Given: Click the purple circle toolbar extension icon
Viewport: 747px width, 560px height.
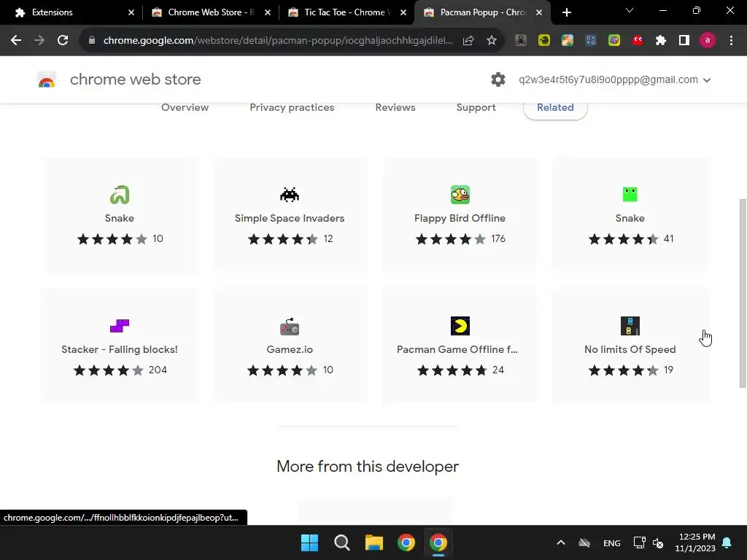Looking at the screenshot, I should [614, 41].
